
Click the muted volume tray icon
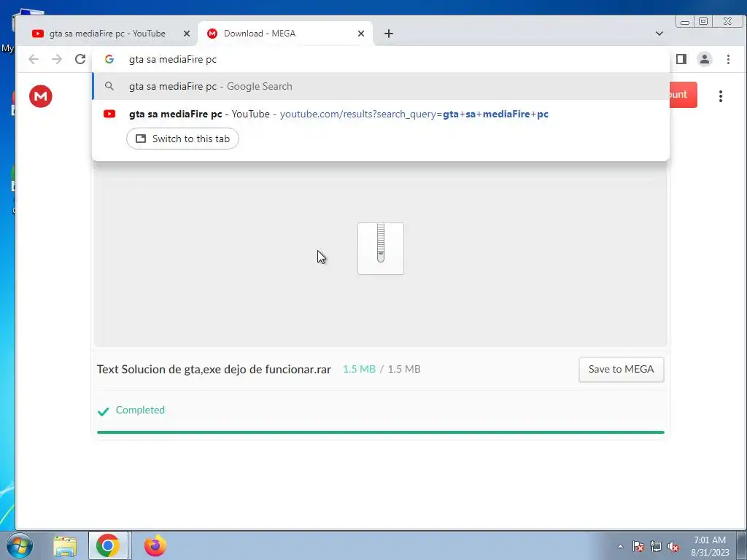pos(673,546)
